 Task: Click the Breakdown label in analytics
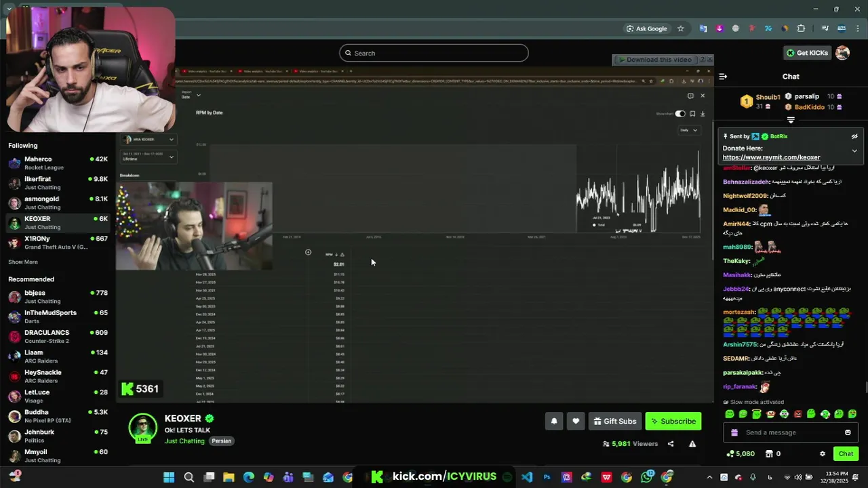click(130, 176)
